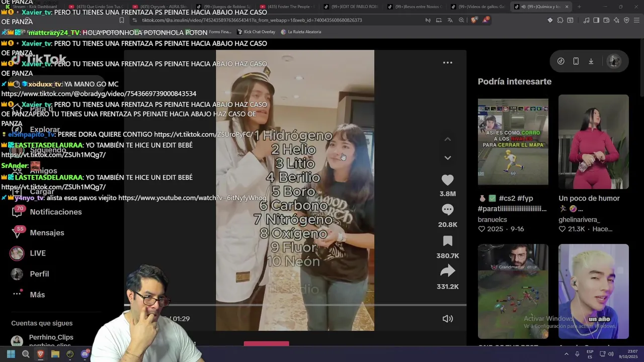Open 'Kick Chat Overlay' bookmark
The width and height of the screenshot is (644, 362).
click(256, 32)
